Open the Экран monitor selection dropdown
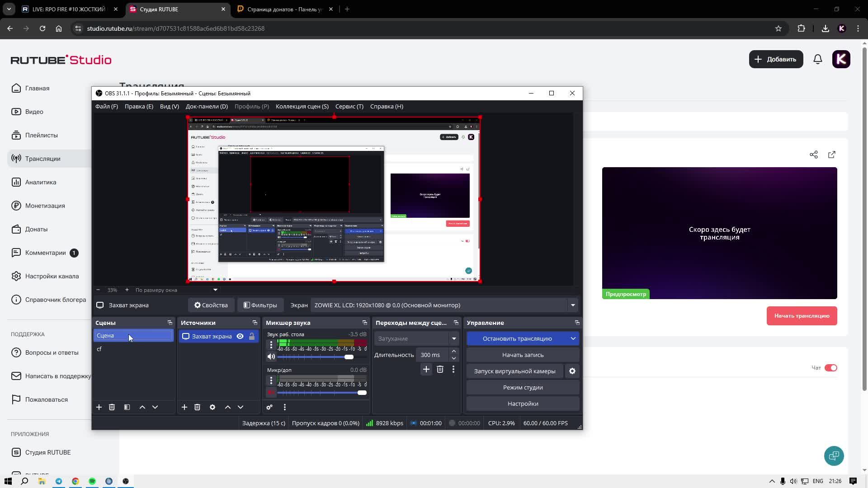 pos(445,305)
